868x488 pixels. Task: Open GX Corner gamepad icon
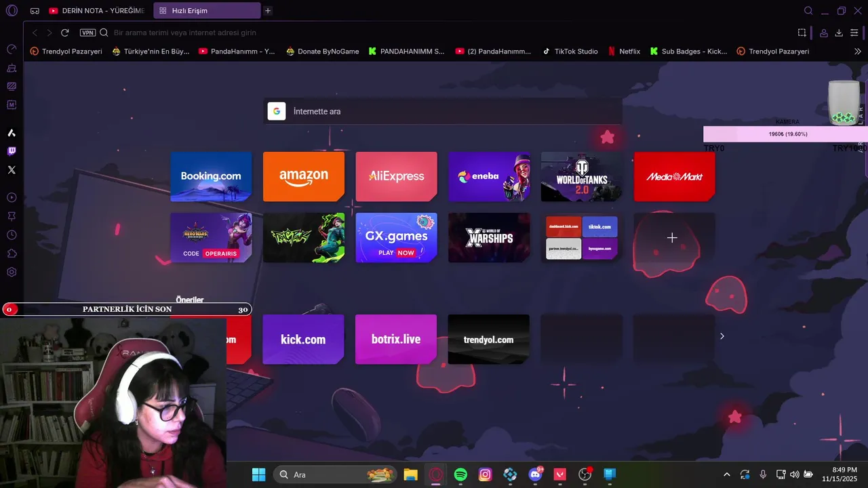[35, 11]
